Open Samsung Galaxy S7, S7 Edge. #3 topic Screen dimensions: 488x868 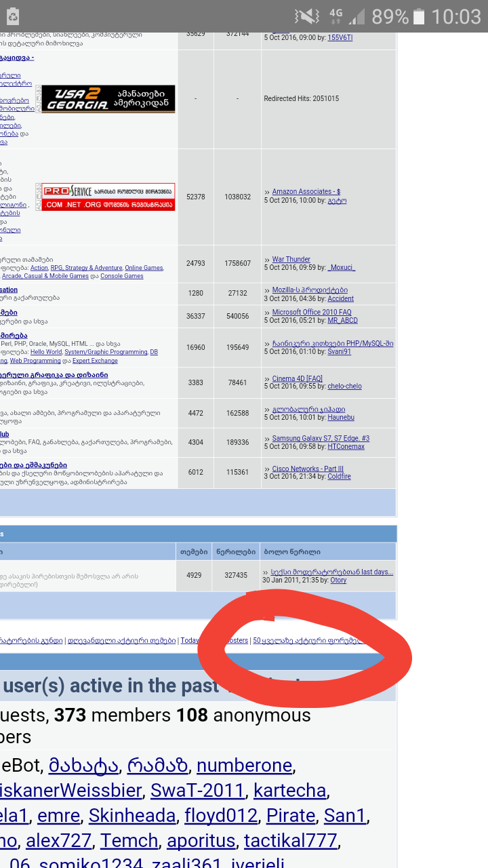tap(321, 438)
